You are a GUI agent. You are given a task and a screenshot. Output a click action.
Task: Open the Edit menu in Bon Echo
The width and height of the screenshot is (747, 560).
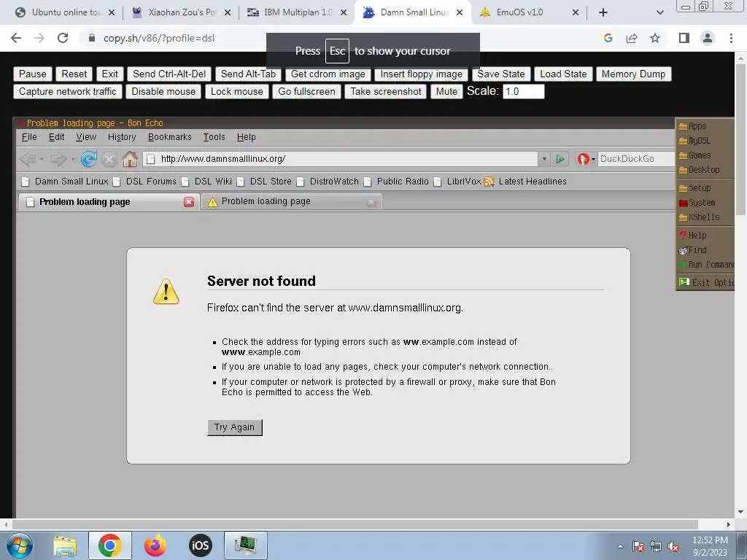tap(56, 137)
